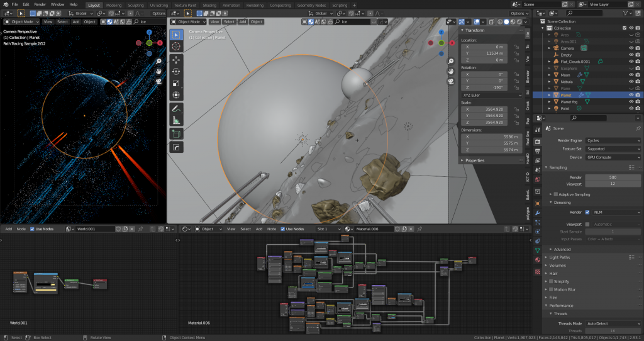
Task: Enable Motion Blur checkbox
Action: click(551, 289)
